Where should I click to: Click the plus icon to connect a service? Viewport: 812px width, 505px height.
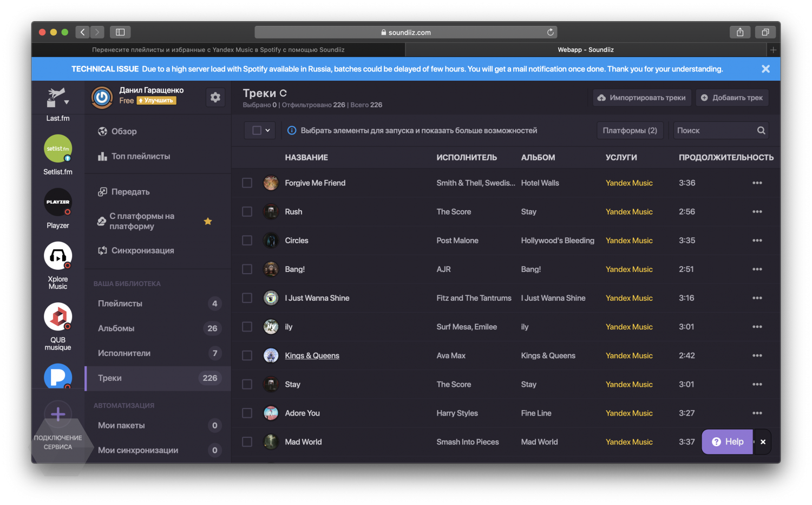(58, 415)
